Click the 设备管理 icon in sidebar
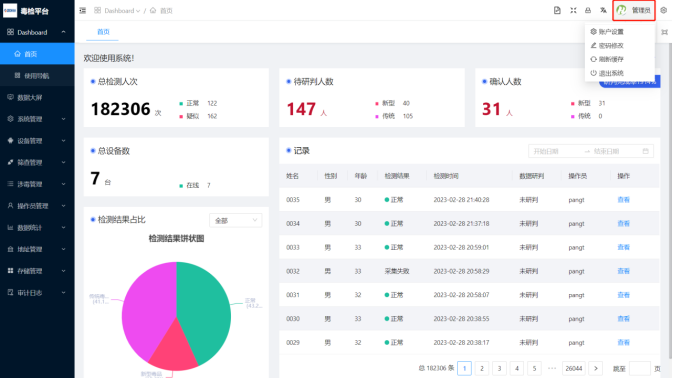This screenshot has width=673, height=379. (x=10, y=140)
